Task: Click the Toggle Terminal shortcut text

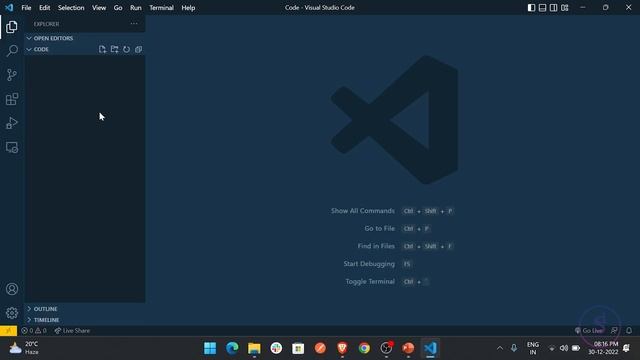Action: point(370,282)
